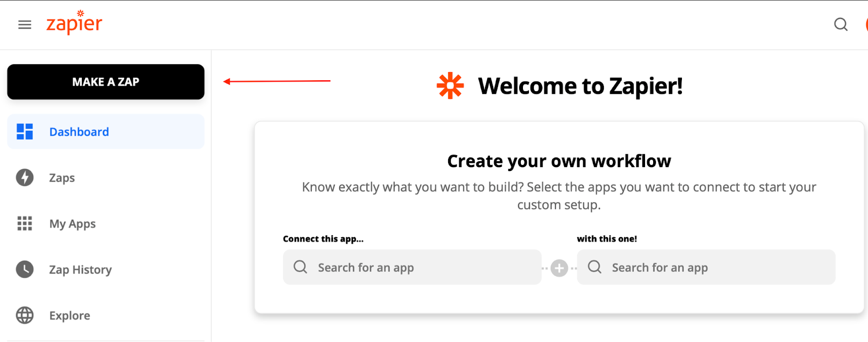
Task: Click the plus icon between the app fields
Action: 559,268
